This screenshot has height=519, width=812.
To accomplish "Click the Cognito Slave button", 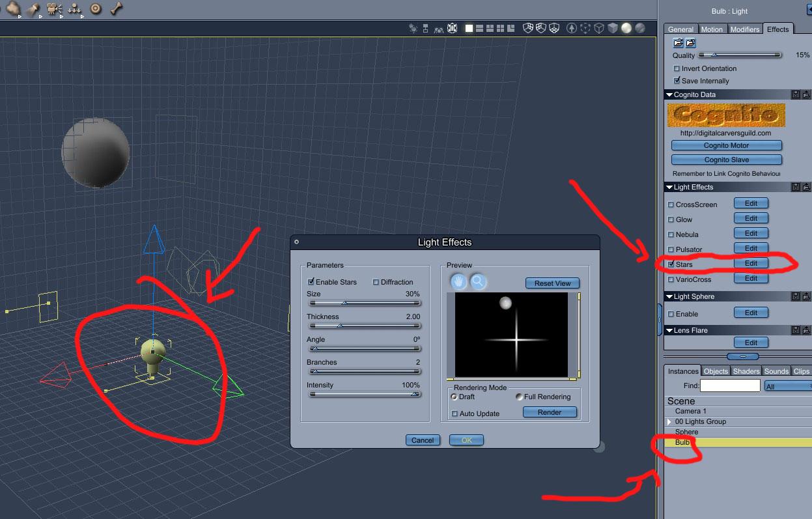I will pos(726,160).
